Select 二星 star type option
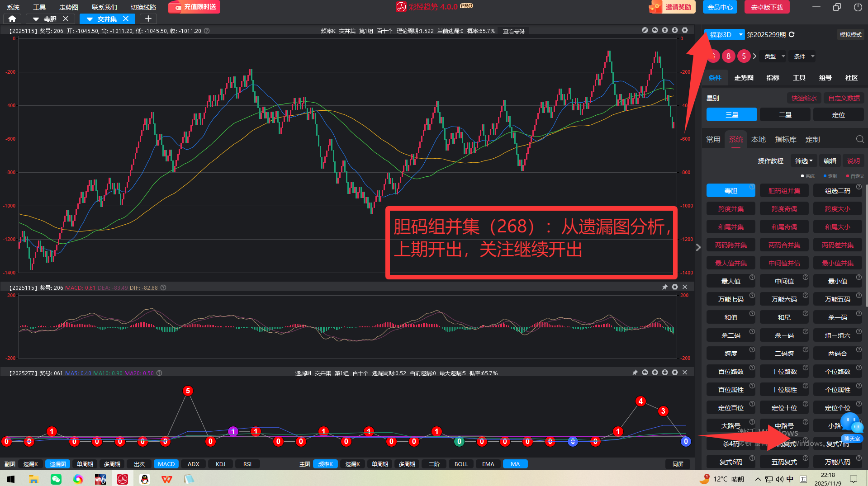 (x=785, y=115)
